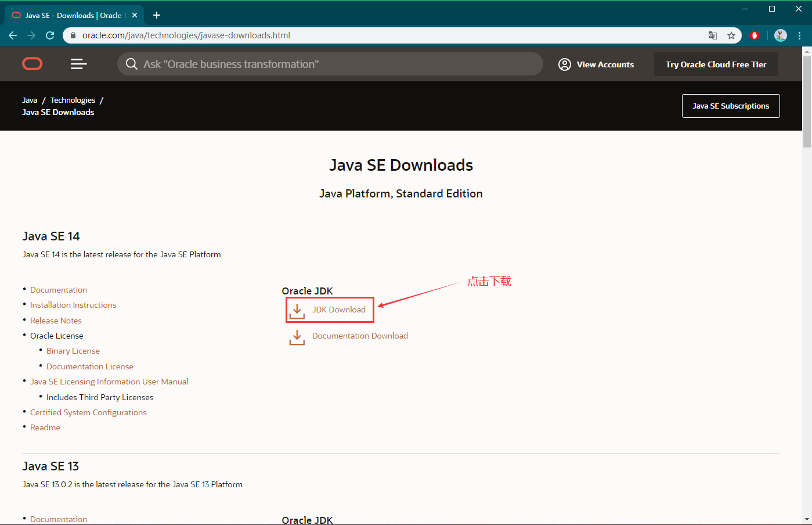812x525 pixels.
Task: Minimize the Chrome window
Action: pos(745,9)
